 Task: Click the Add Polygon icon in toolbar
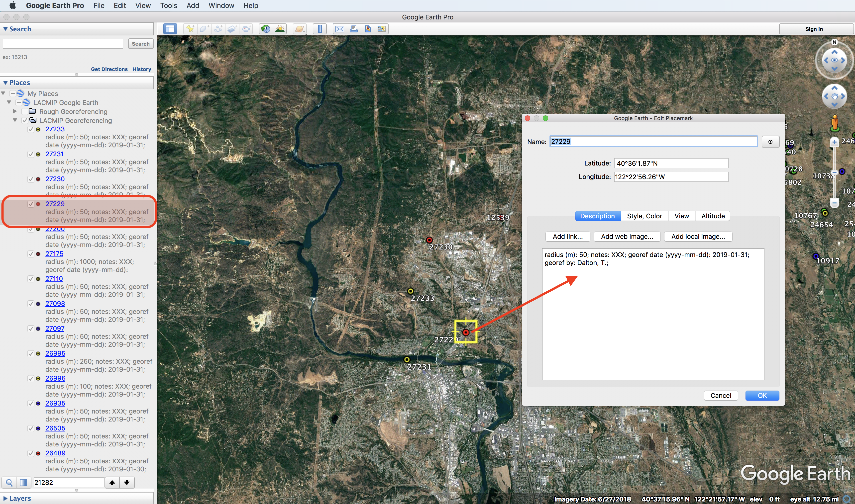point(204,29)
